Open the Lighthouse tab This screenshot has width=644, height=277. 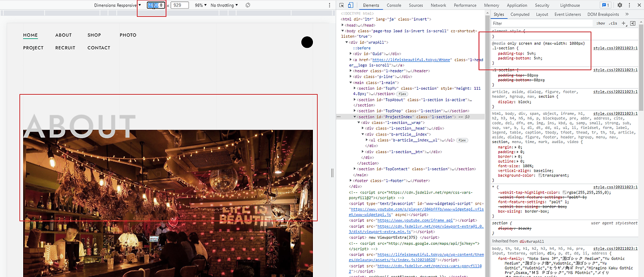tap(570, 5)
